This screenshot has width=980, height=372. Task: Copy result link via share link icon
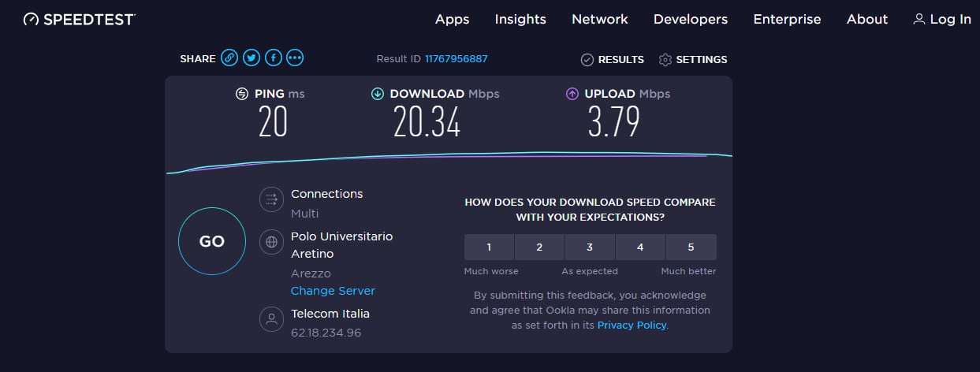tap(229, 58)
